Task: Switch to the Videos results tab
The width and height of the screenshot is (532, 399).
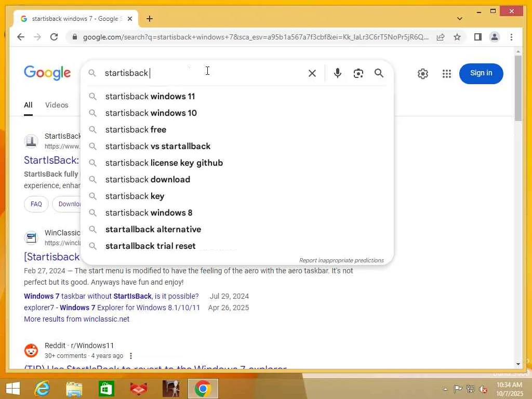Action: (x=57, y=105)
